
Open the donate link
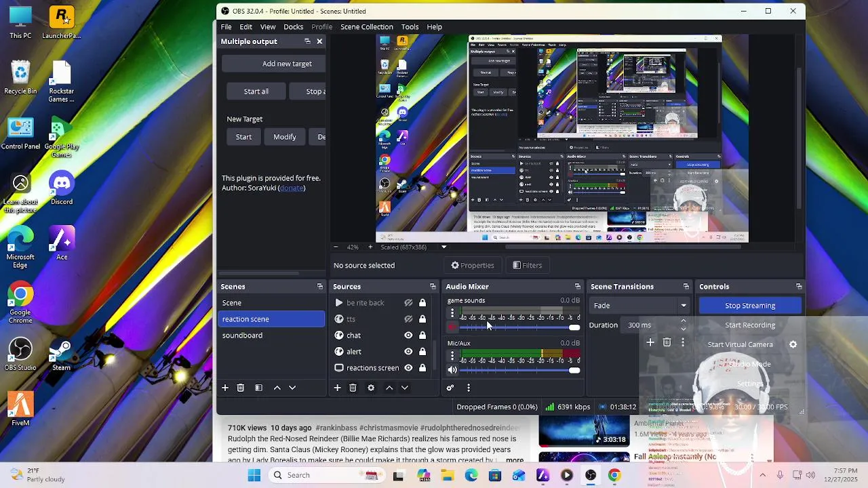pyautogui.click(x=292, y=188)
